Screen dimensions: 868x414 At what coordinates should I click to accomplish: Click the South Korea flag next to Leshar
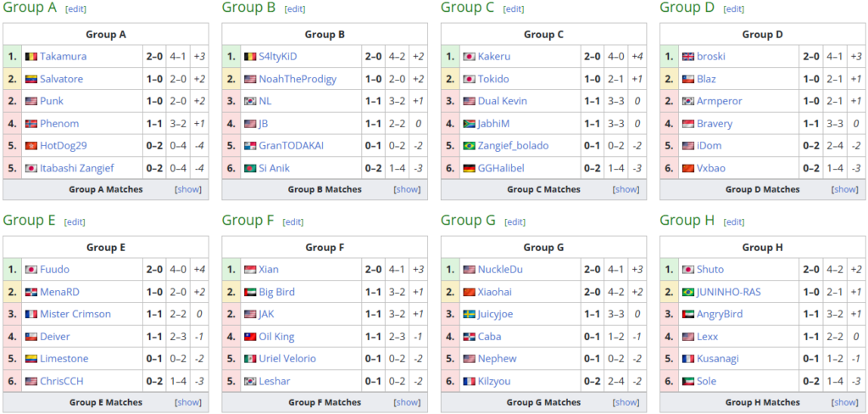(x=250, y=381)
